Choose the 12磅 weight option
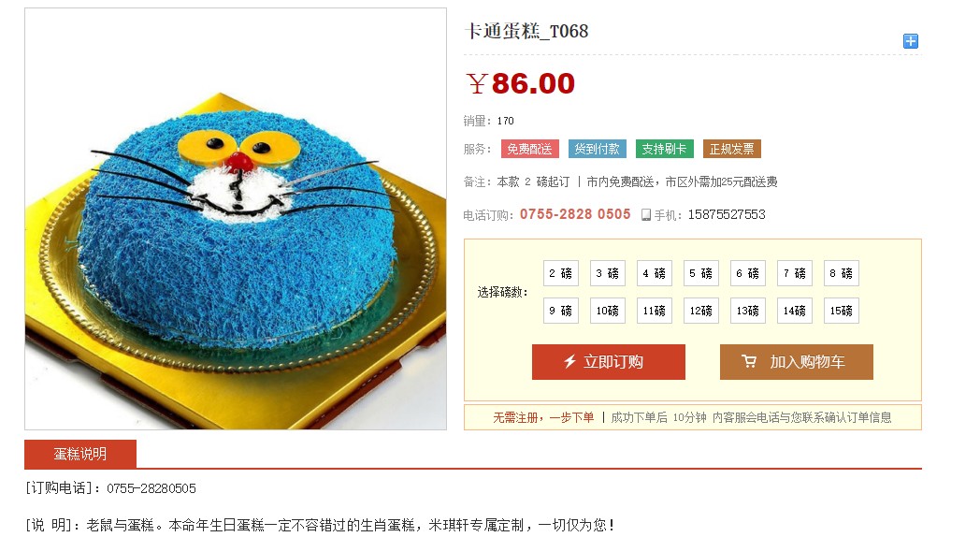980x537 pixels. (700, 311)
